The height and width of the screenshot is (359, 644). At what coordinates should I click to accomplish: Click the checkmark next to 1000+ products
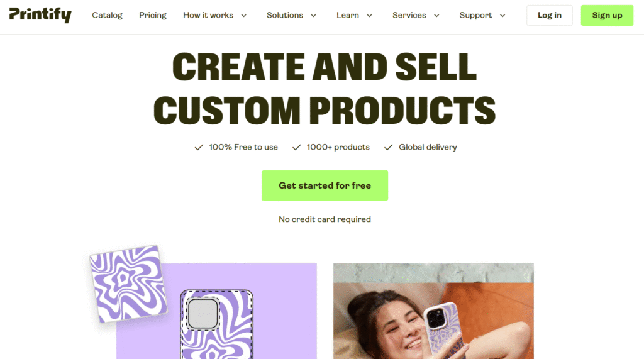(297, 147)
